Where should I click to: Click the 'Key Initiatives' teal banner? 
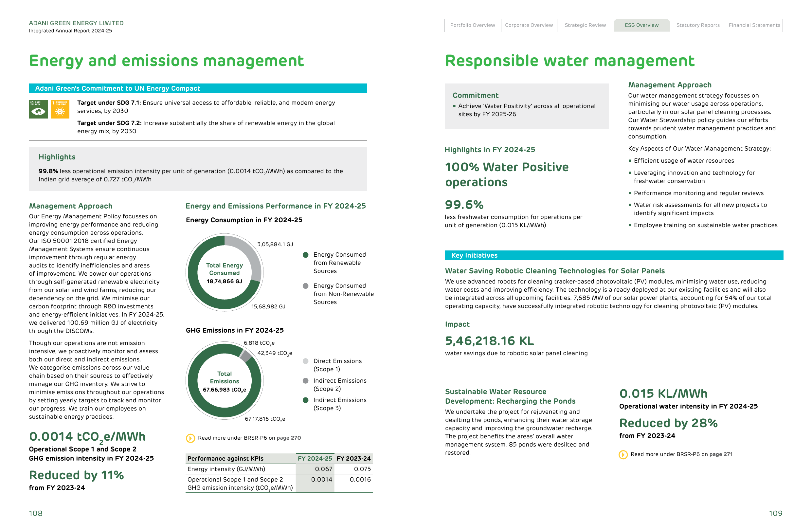coord(614,255)
